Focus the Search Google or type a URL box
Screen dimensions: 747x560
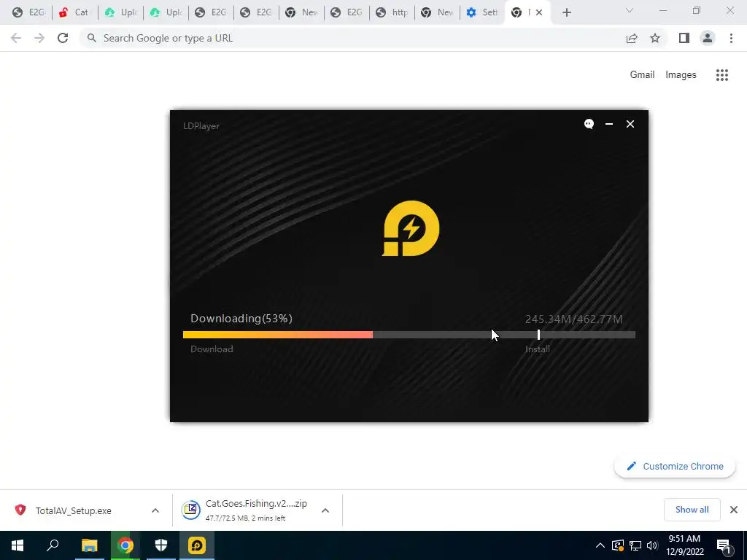pos(352,38)
